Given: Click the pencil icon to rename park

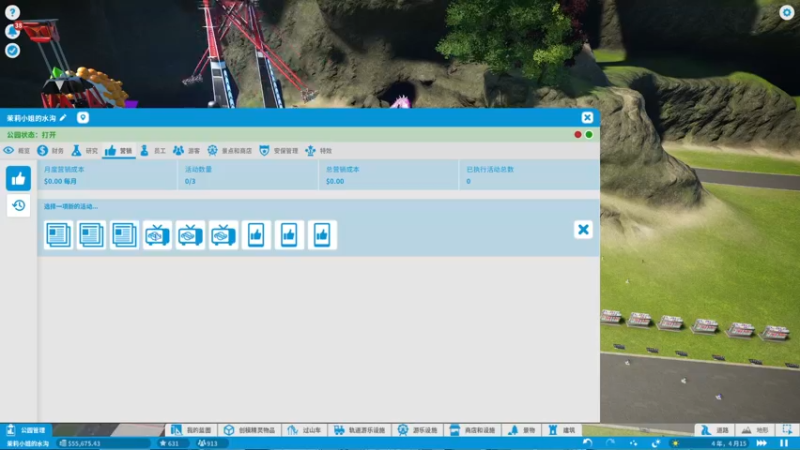Looking at the screenshot, I should [63, 118].
